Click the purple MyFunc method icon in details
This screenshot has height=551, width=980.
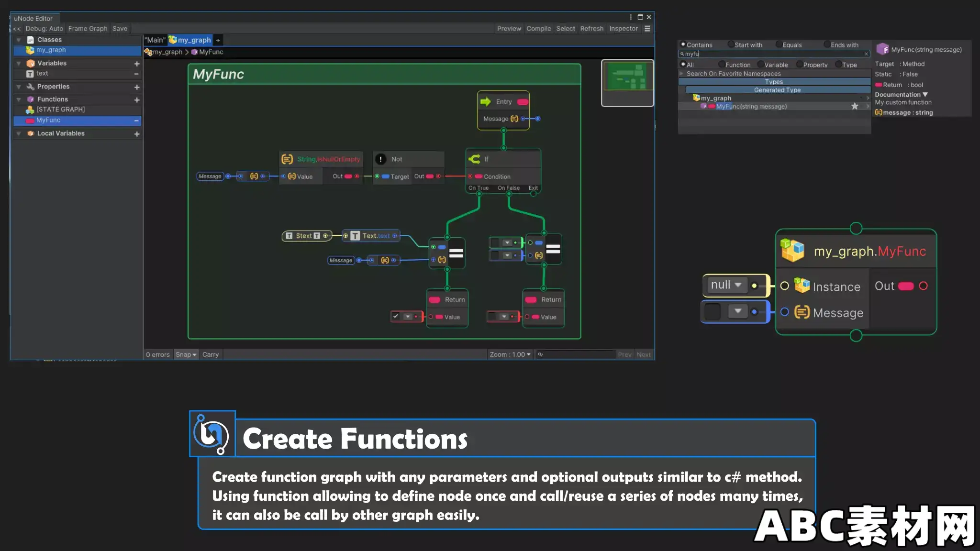pos(882,49)
